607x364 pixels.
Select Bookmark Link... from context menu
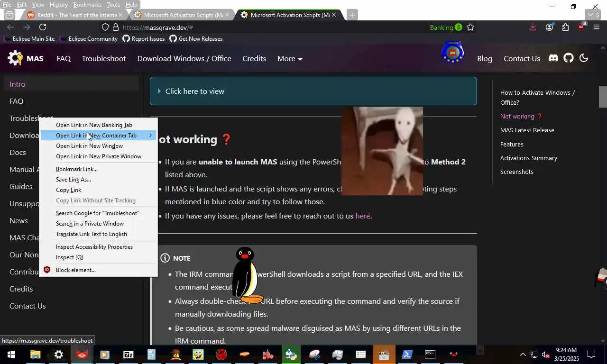click(x=99, y=169)
